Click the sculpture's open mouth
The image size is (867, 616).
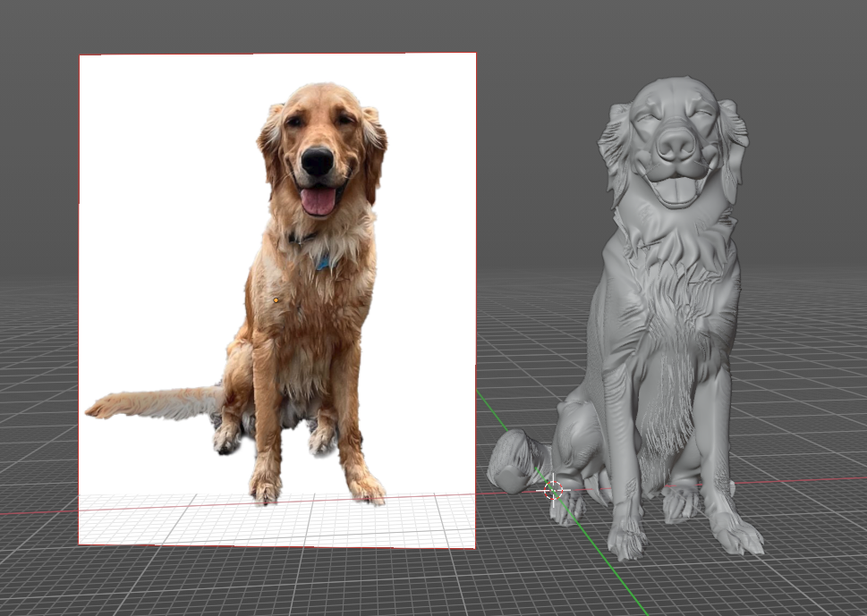tap(676, 189)
